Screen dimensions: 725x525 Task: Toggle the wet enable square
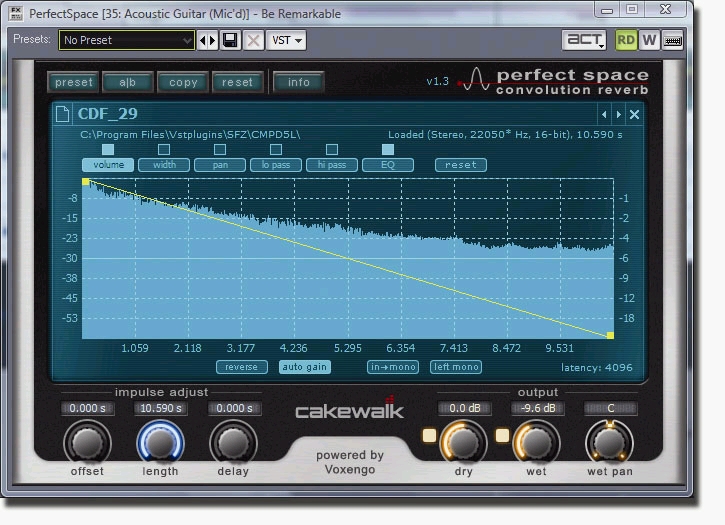[502, 436]
